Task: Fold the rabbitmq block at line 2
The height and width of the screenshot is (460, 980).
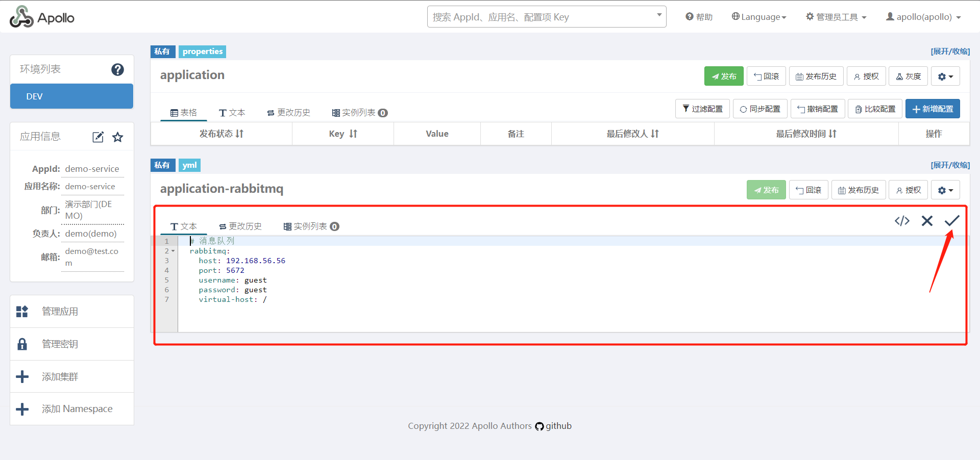Action: coord(173,251)
